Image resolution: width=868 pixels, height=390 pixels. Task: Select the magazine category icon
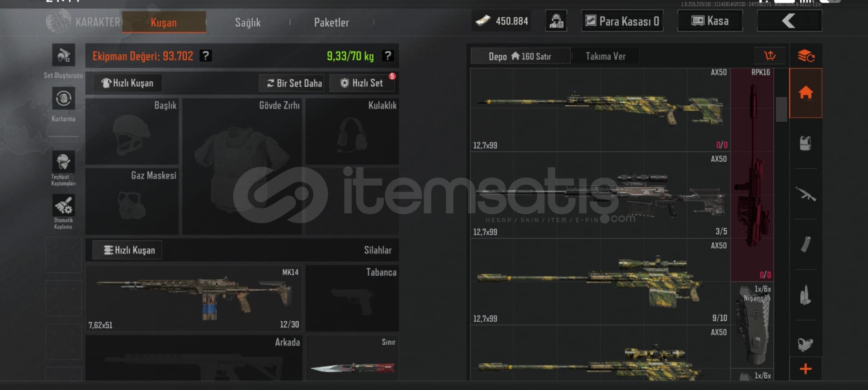point(806,244)
